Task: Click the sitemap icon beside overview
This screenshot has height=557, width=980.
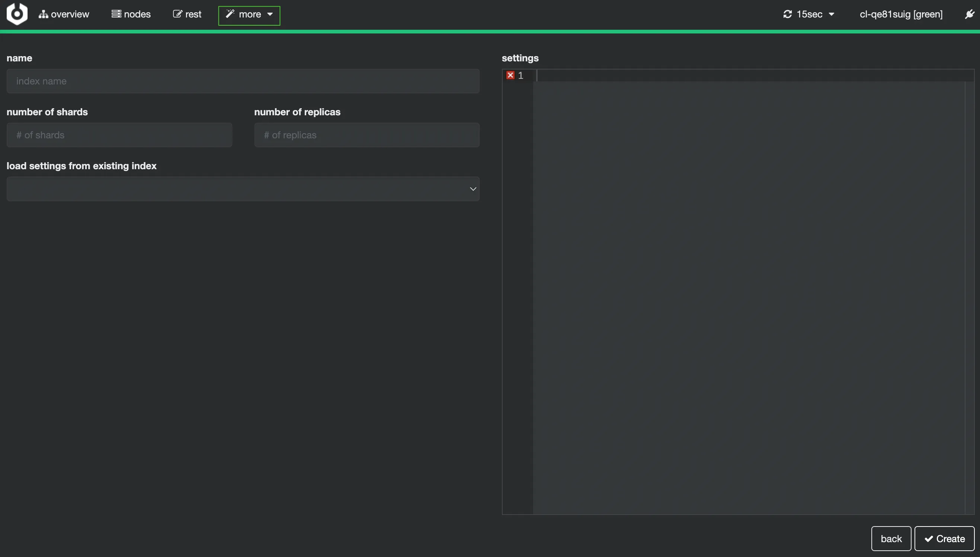Action: 43,14
